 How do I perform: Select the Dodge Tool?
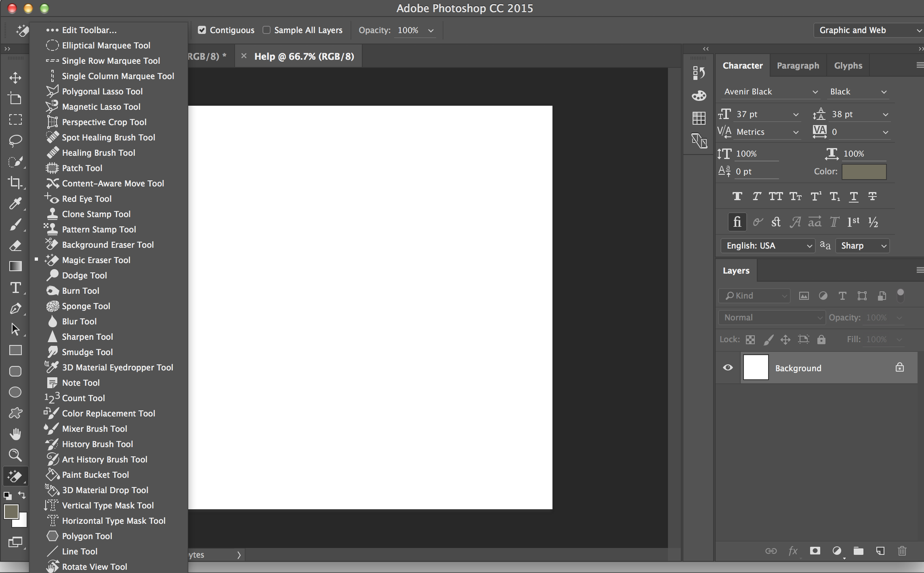83,275
